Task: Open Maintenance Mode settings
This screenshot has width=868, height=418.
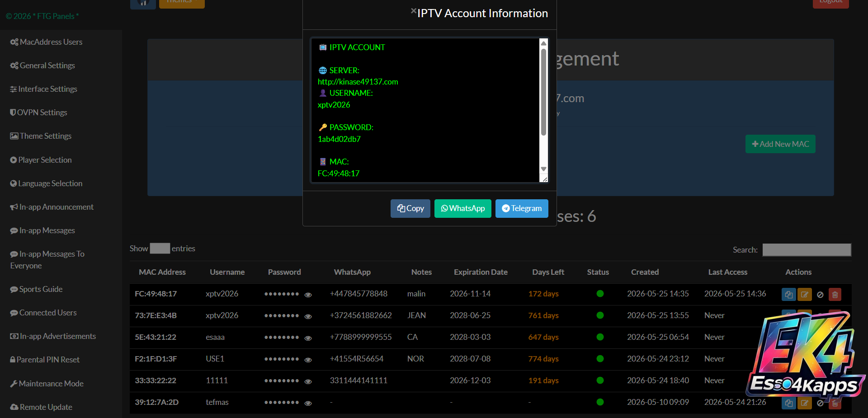Action: (x=47, y=384)
